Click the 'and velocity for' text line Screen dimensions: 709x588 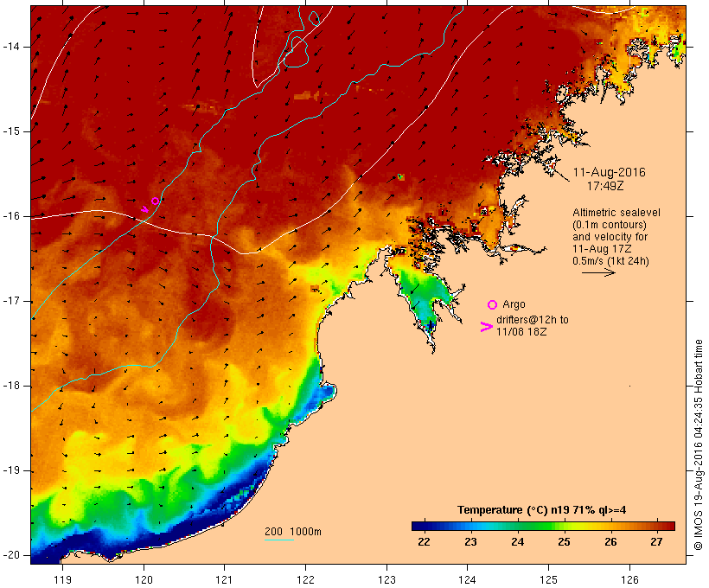tap(610, 237)
